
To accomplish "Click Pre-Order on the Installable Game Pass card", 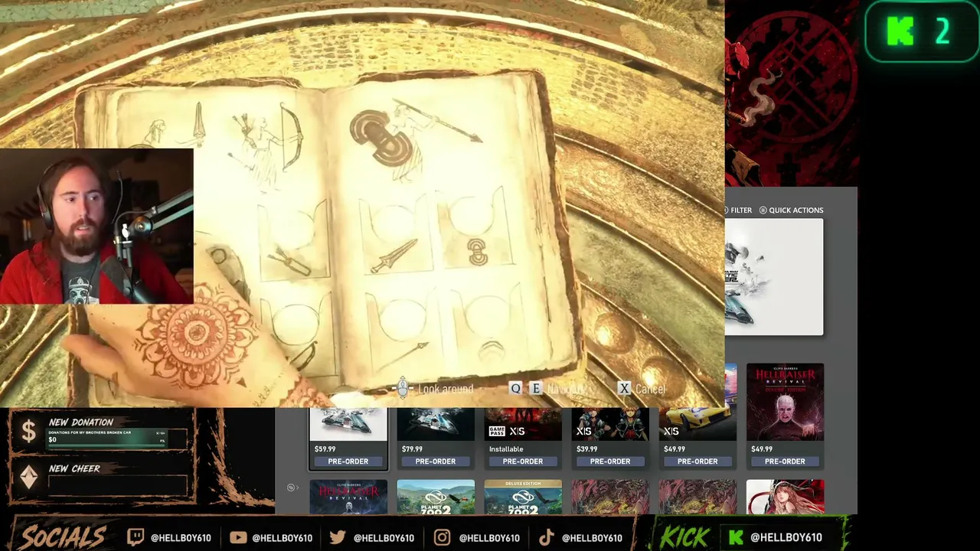I will coord(523,461).
